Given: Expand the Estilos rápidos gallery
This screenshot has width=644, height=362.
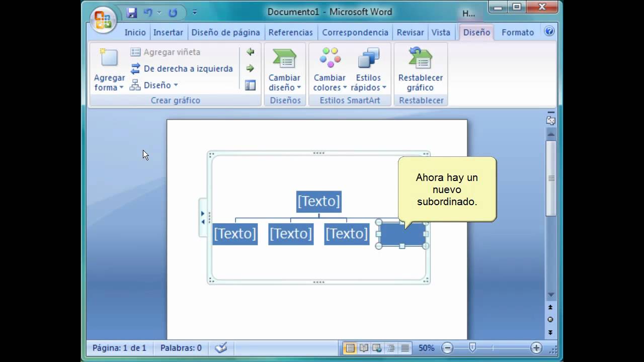Looking at the screenshot, I should click(368, 69).
